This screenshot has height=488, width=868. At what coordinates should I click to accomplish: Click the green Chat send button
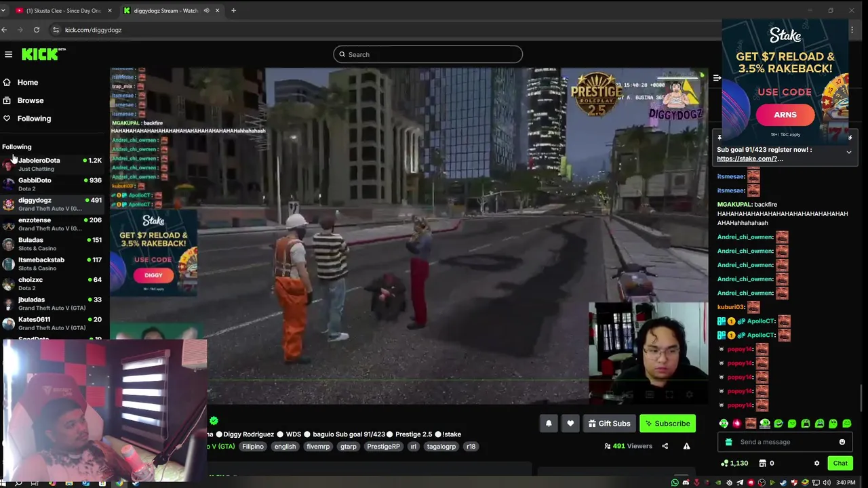(840, 464)
